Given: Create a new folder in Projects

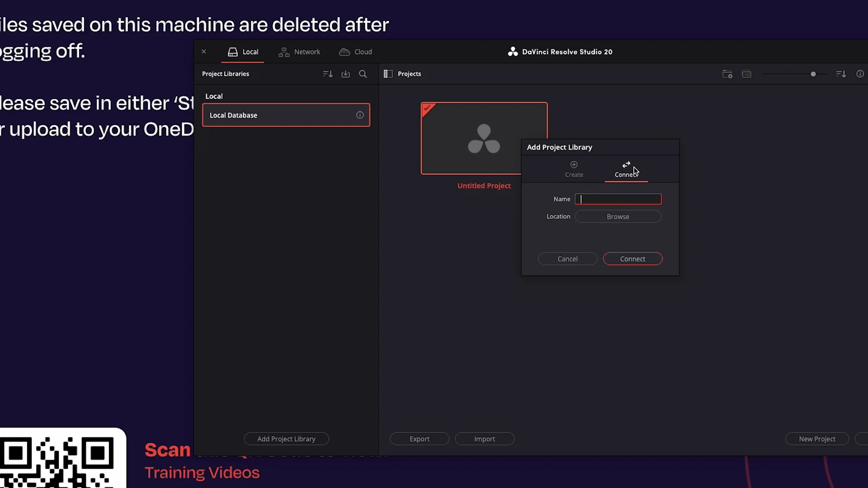Looking at the screenshot, I should (x=727, y=74).
